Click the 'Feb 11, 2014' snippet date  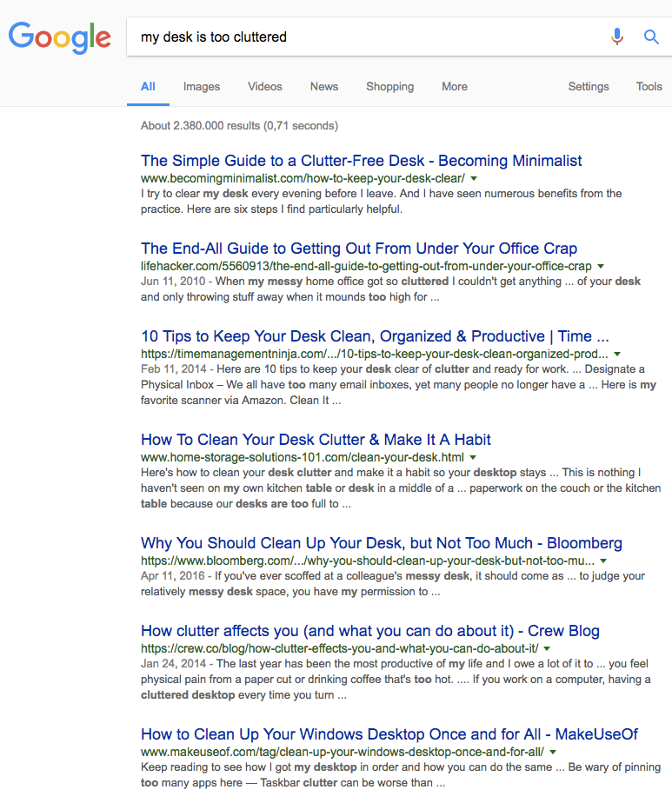[x=174, y=368]
